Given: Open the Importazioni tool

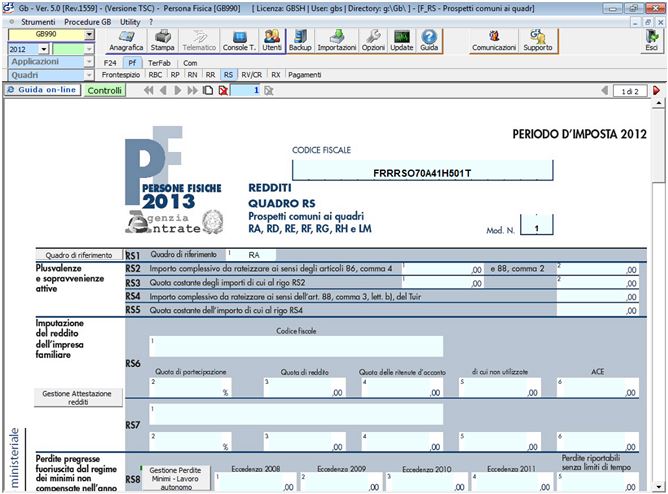Looking at the screenshot, I should tap(337, 41).
